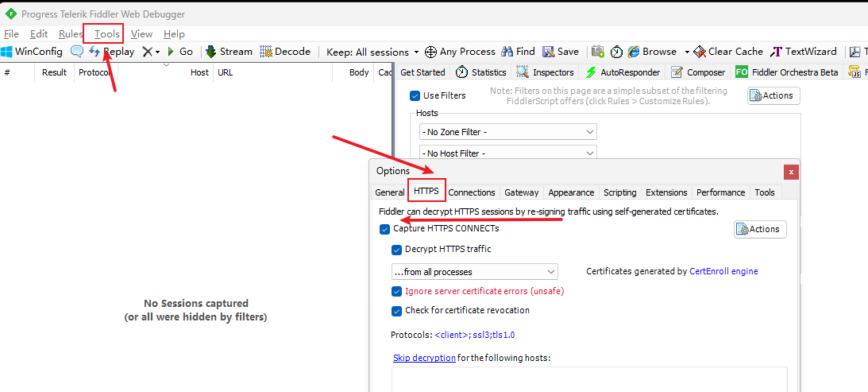Switch to Gateway tab in Options

coord(522,192)
